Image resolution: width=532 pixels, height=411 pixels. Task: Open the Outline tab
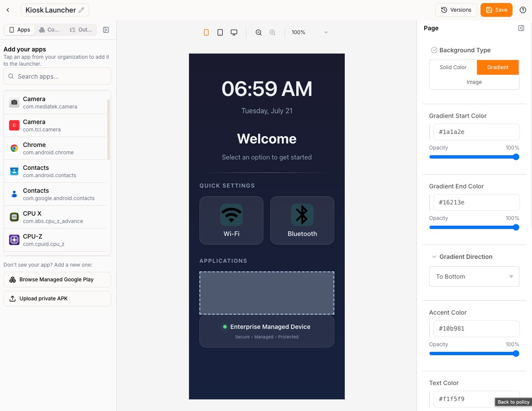point(81,30)
